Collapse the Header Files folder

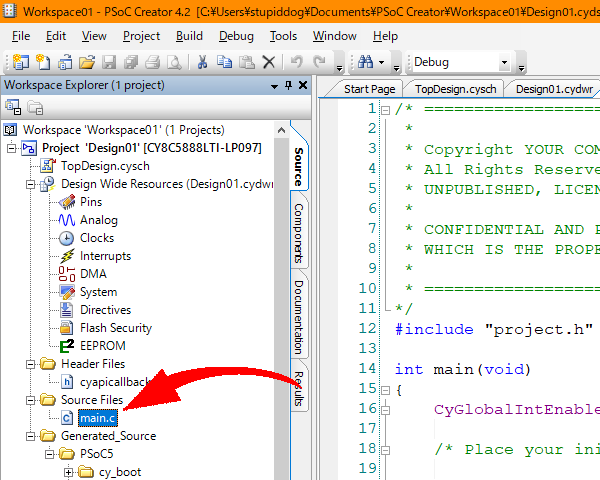(x=31, y=364)
